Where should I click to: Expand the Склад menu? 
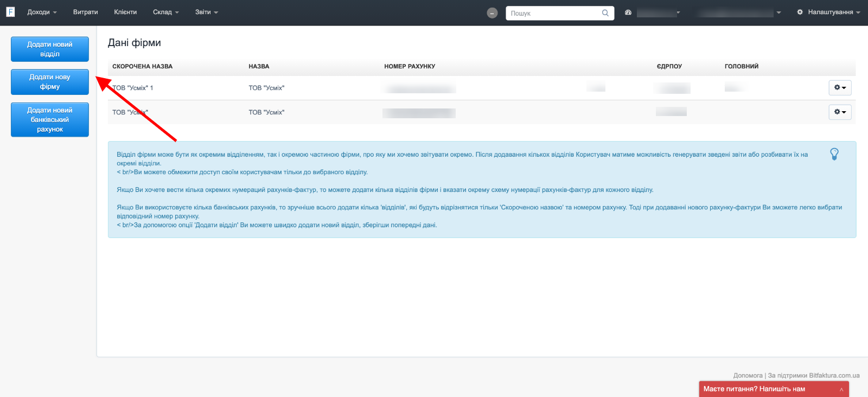(x=165, y=12)
